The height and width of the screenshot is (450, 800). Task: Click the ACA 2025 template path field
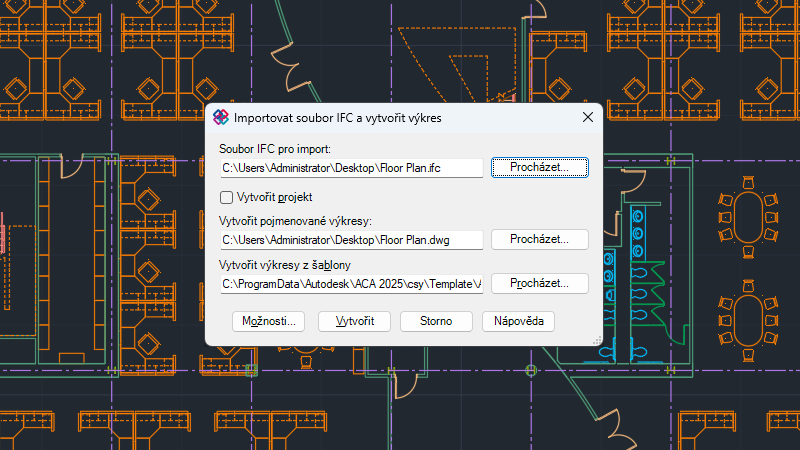351,285
